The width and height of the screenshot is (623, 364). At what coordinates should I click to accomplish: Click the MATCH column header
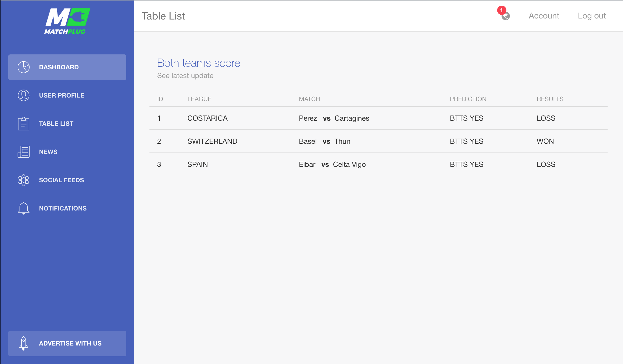pos(309,99)
